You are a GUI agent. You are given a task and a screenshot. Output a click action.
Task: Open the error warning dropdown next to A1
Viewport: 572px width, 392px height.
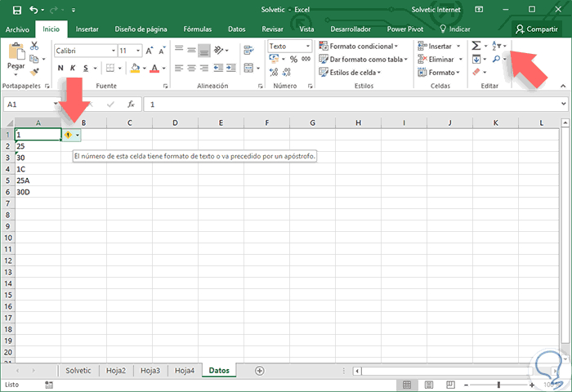tap(78, 136)
